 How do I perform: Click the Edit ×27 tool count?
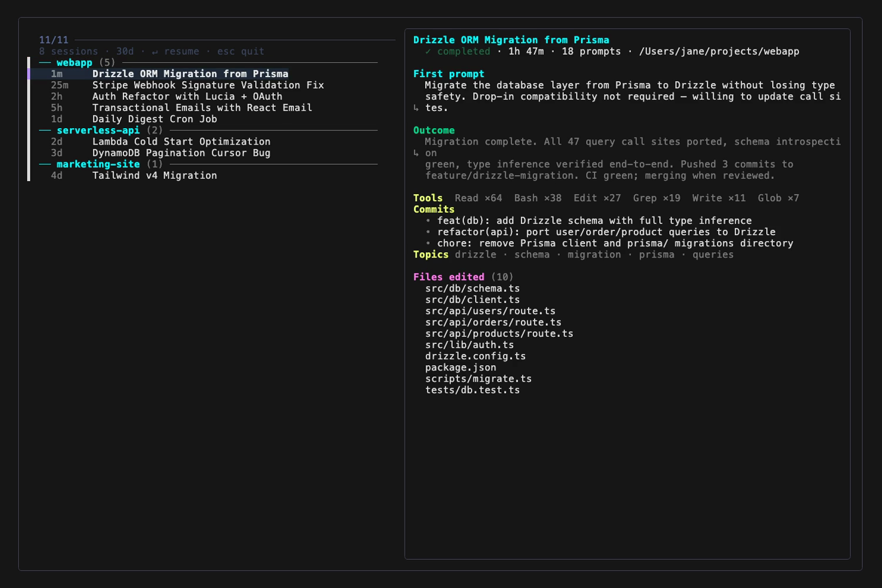tap(597, 198)
